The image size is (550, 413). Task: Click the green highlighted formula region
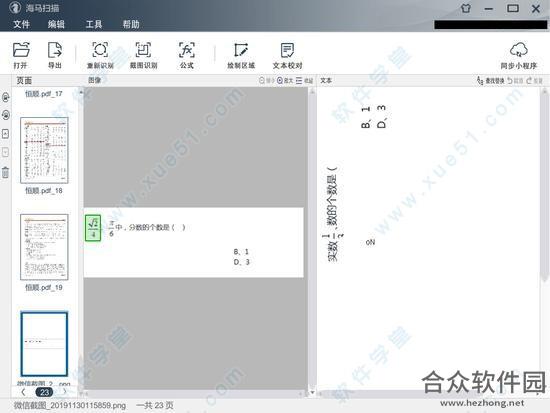[x=93, y=228]
